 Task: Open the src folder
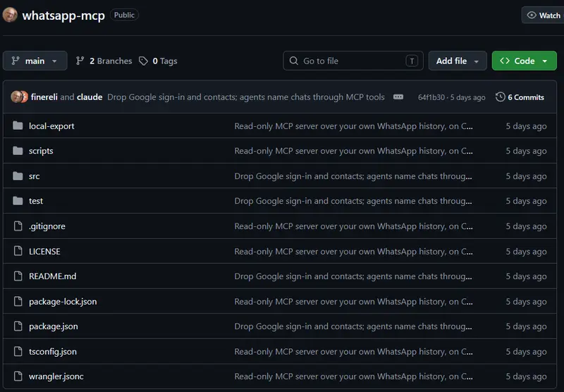pyautogui.click(x=34, y=176)
